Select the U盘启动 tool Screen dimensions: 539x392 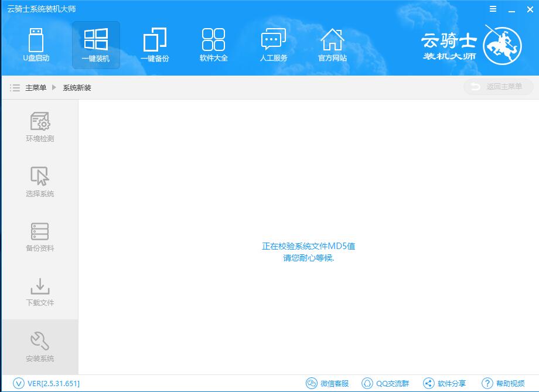pos(36,45)
